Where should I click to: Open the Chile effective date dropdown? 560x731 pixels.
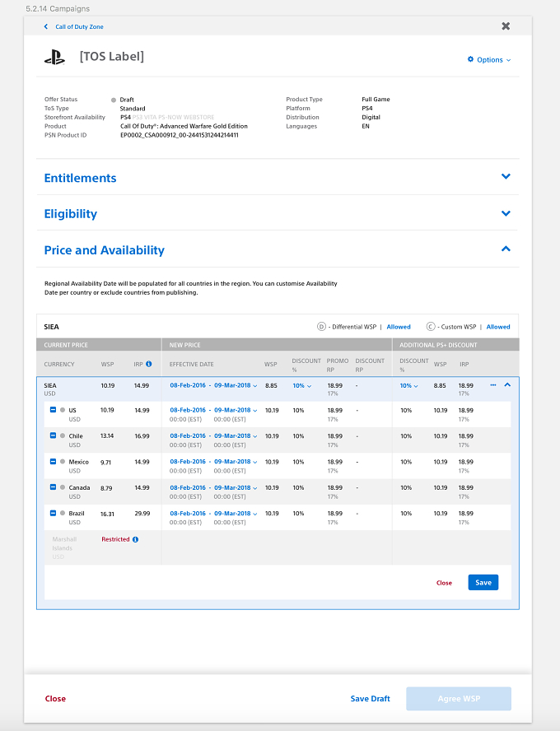pyautogui.click(x=213, y=436)
